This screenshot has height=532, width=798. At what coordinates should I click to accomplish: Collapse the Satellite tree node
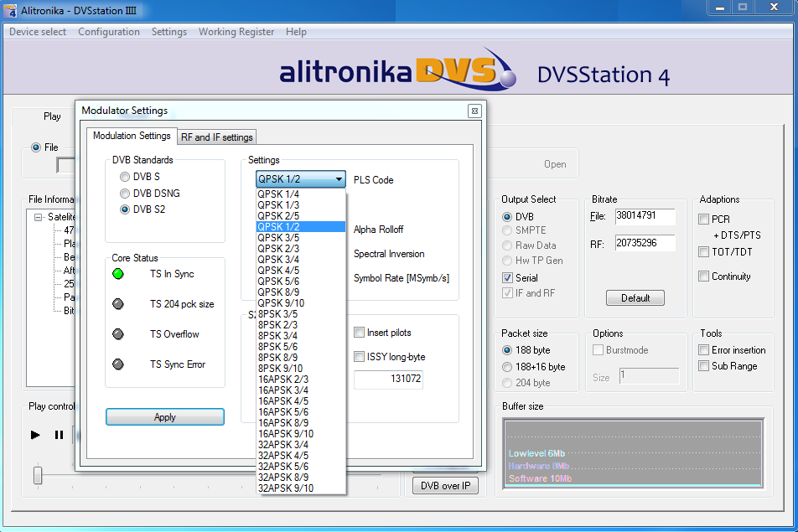39,217
